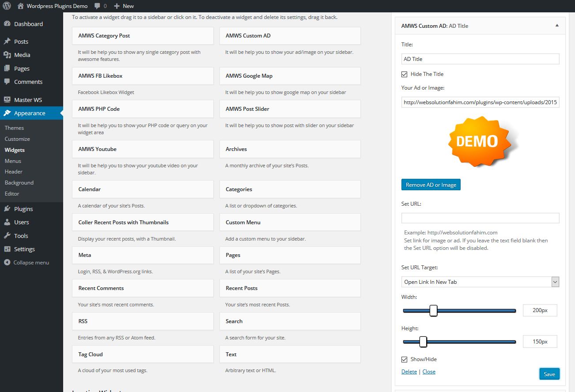Open the Menus submenu item
The image size is (575, 392).
coord(13,161)
